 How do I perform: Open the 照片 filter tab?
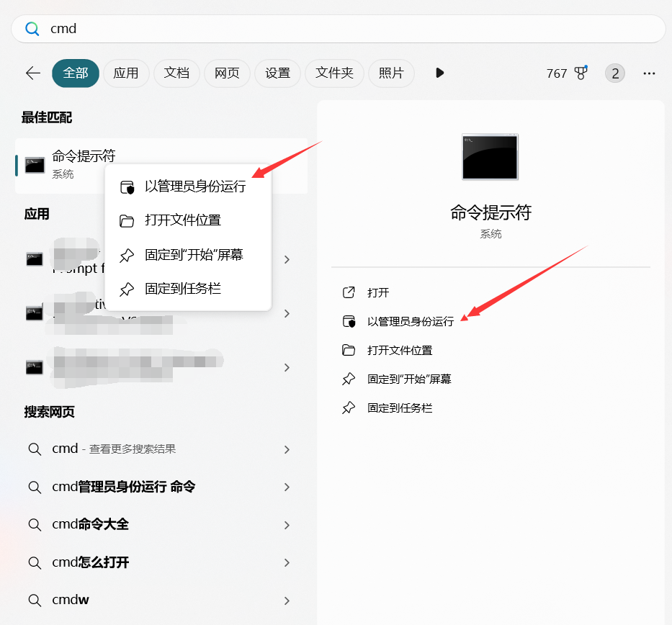pos(391,73)
